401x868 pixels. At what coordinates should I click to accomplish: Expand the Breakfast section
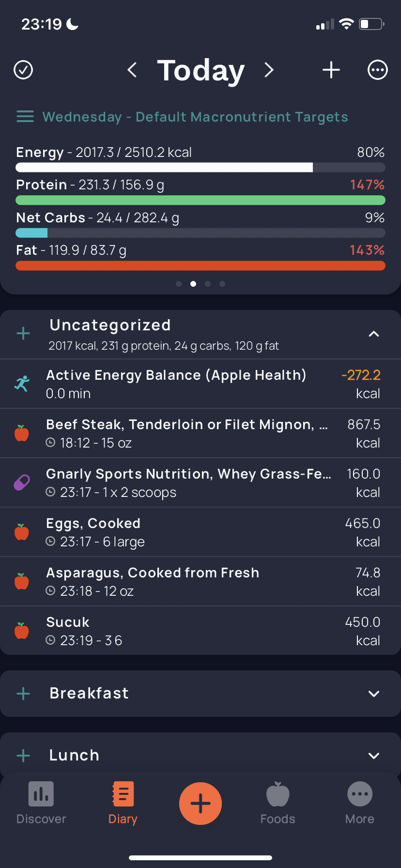pyautogui.click(x=374, y=694)
